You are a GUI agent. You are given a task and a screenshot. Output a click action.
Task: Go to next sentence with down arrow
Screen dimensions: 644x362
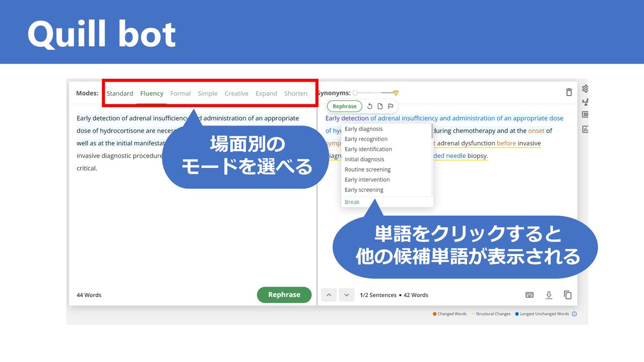coord(347,295)
